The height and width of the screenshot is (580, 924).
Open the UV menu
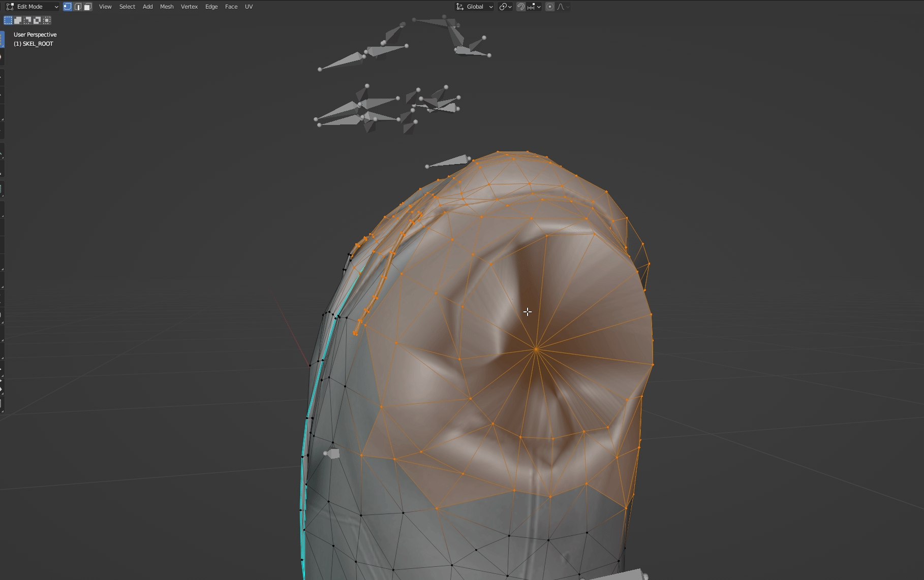(x=249, y=7)
